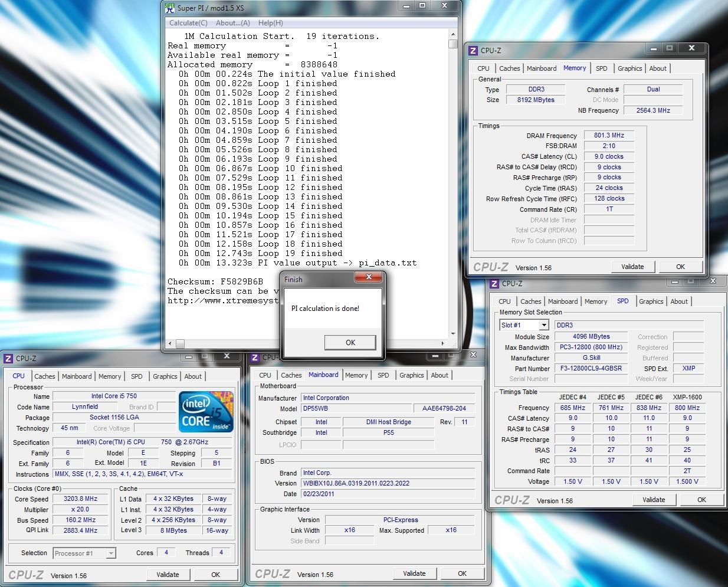
Task: Click the Bus Speed 160.2 MHz value
Action: pos(81,520)
